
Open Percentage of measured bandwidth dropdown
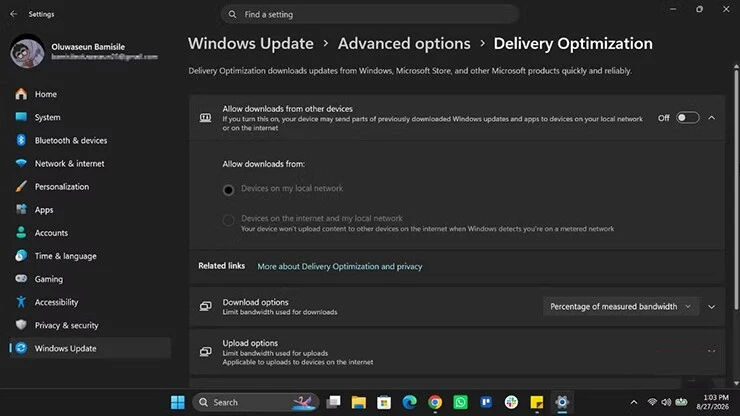coord(621,306)
